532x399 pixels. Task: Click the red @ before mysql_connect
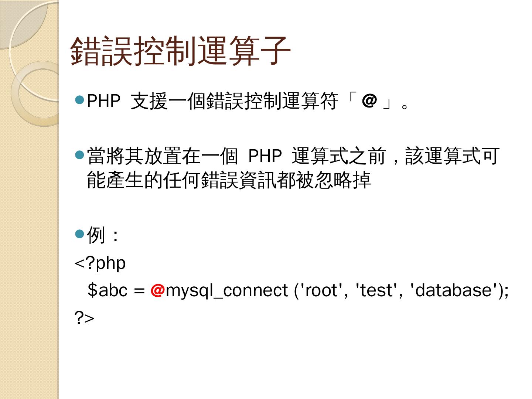pyautogui.click(x=158, y=290)
